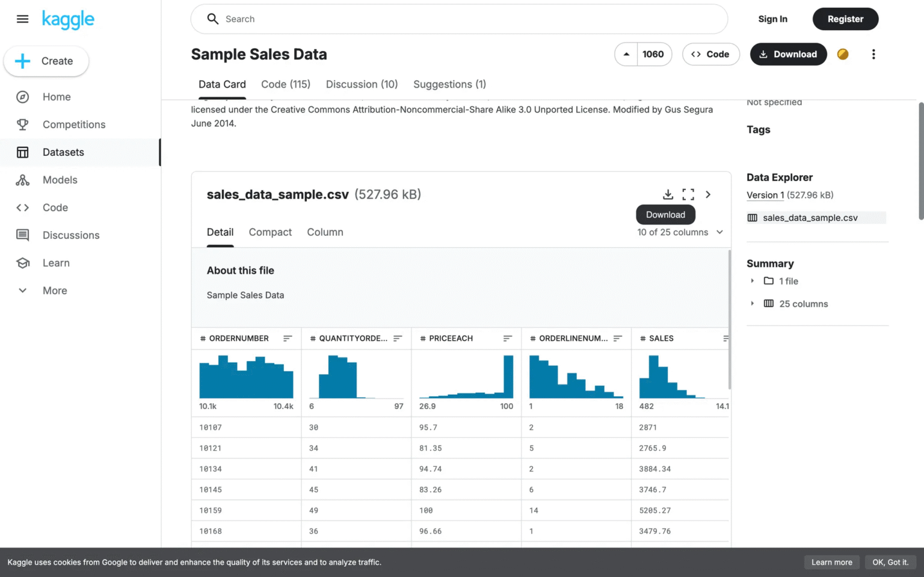Open the filter on ORDERNUMBER column
The height and width of the screenshot is (577, 924).
tap(288, 338)
